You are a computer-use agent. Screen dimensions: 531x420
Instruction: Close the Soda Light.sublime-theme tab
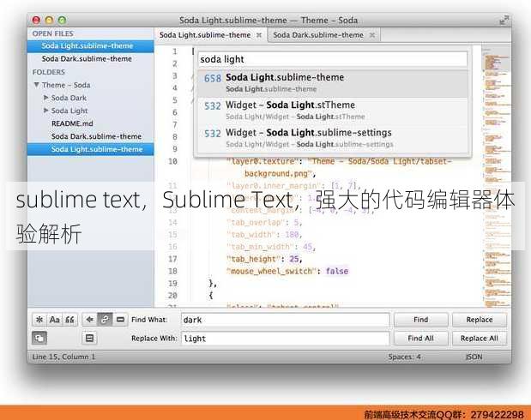pos(259,35)
